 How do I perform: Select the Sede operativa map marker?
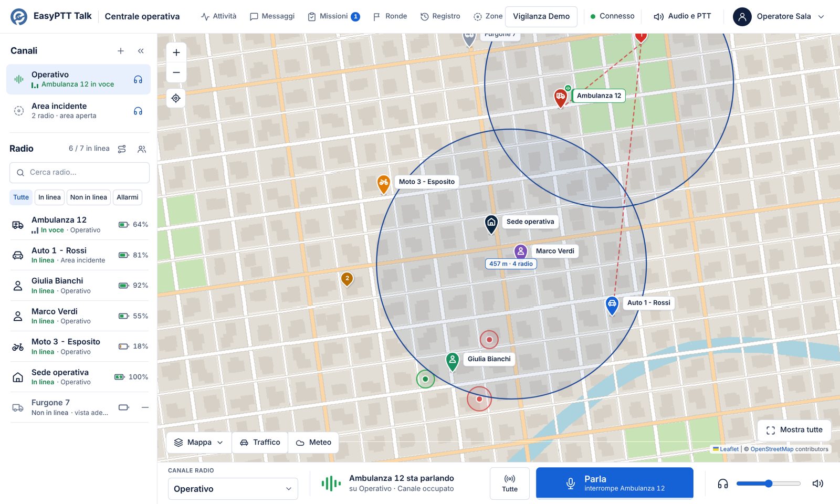pyautogui.click(x=491, y=224)
